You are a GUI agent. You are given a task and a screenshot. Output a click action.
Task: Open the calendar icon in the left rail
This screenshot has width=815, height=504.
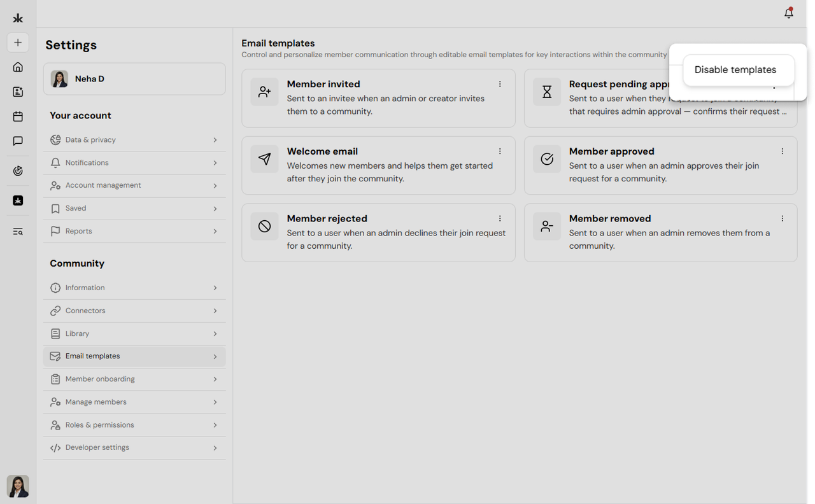18,116
